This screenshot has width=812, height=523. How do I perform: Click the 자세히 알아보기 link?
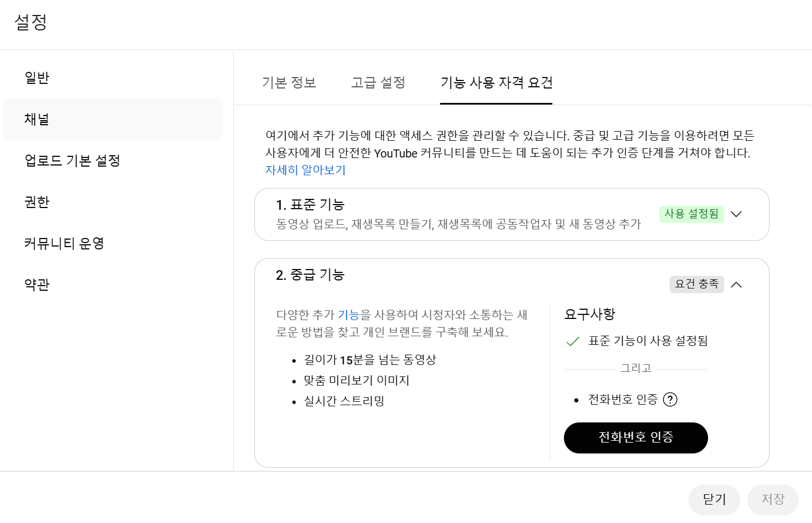306,170
